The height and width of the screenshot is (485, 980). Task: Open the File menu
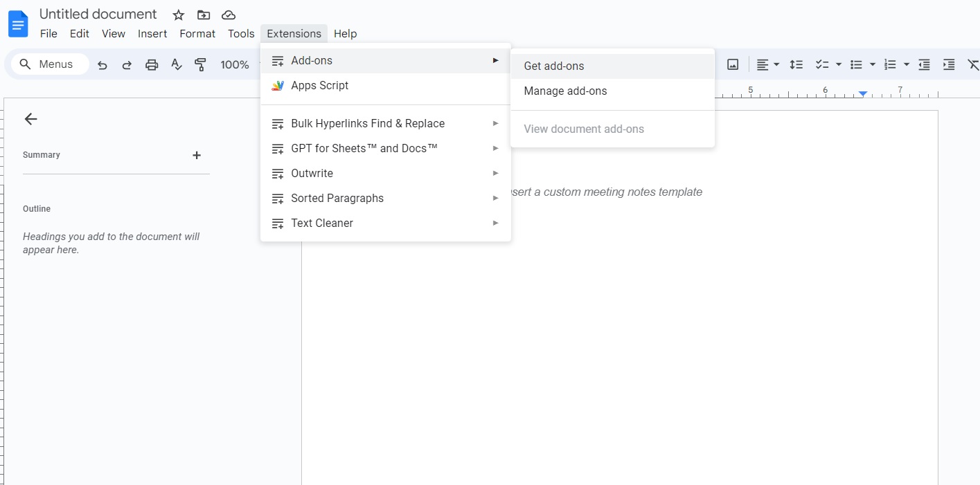point(48,34)
